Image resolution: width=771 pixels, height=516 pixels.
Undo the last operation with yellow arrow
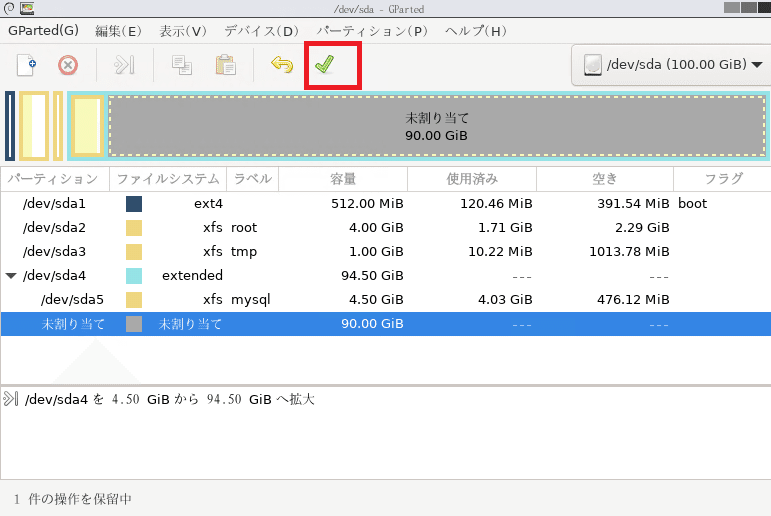(x=282, y=64)
